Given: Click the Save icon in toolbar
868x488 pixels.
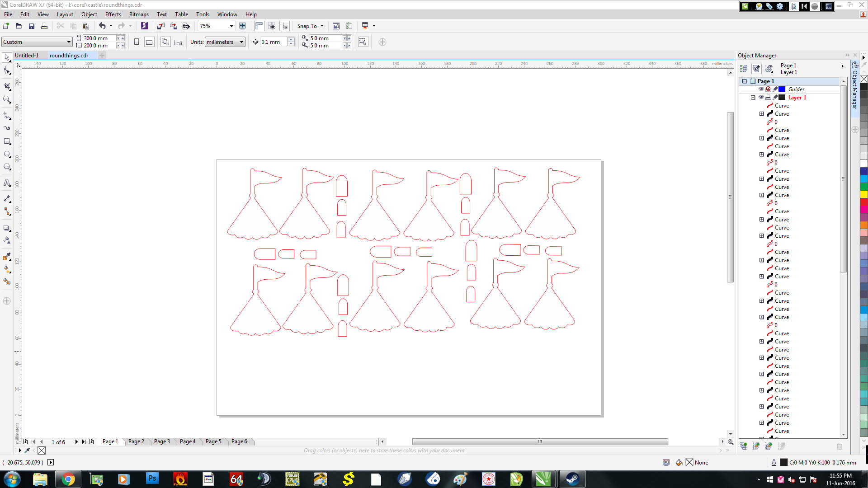Looking at the screenshot, I should click(x=32, y=26).
